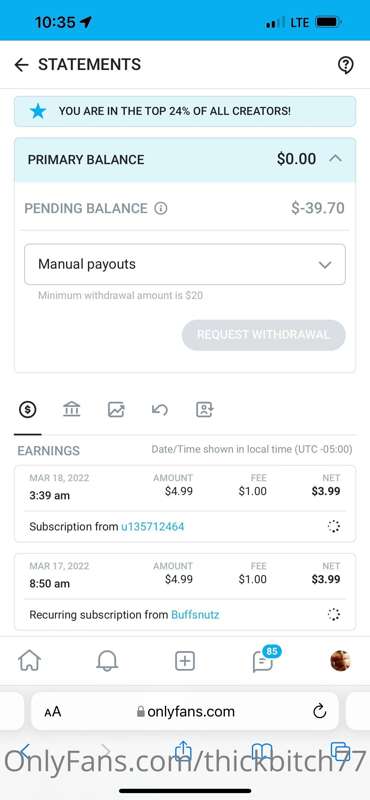Open the payout requests bank icon
The image size is (370, 800).
click(x=71, y=409)
